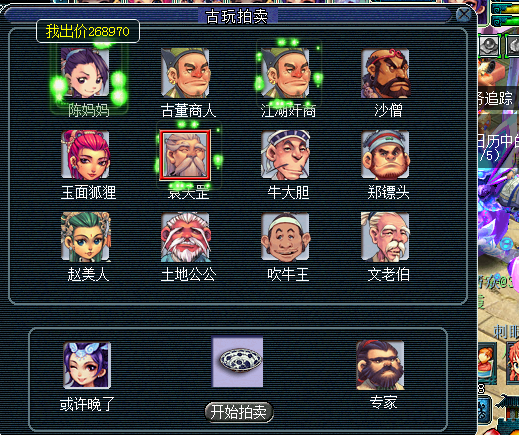Click the 开始拍卖 button
The height and width of the screenshot is (435, 519).
click(239, 412)
